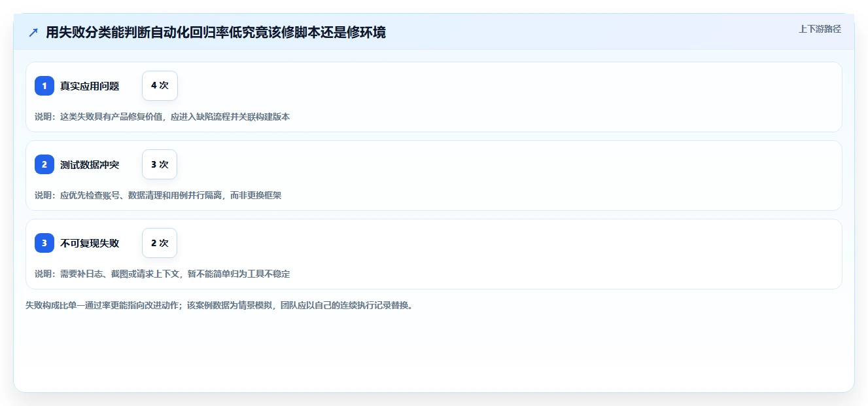The height and width of the screenshot is (406, 868).
Task: Select step badge number 3
Action: [x=44, y=243]
